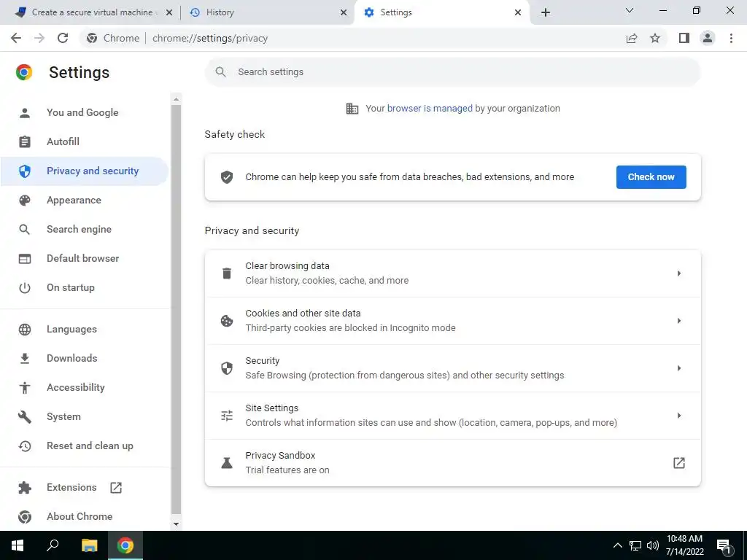
Task: Open the profile avatar menu
Action: point(708,38)
